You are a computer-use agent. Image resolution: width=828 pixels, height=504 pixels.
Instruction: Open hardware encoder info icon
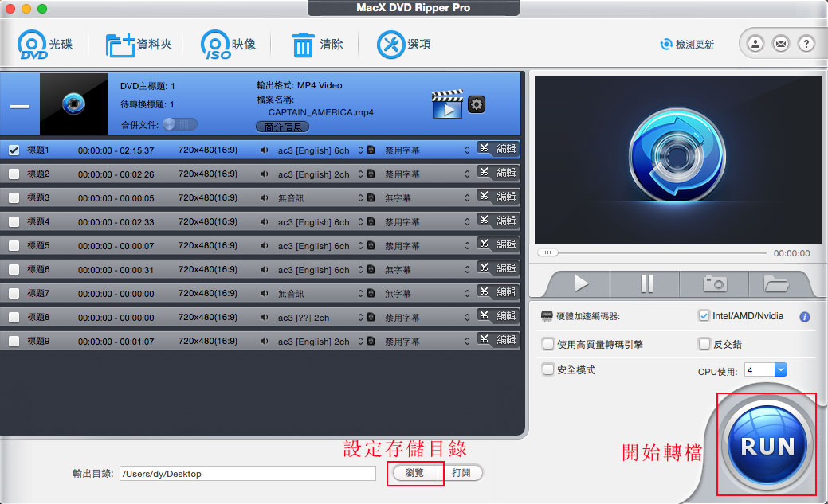point(805,317)
